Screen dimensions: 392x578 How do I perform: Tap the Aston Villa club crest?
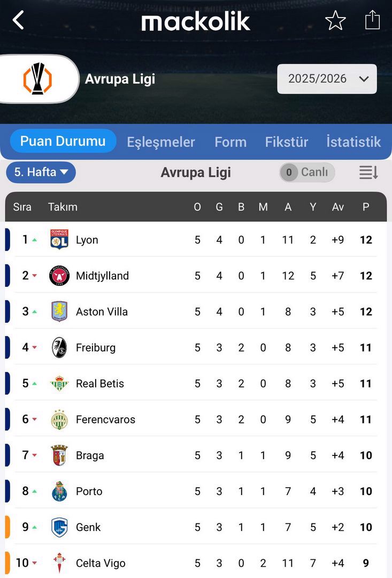(59, 311)
